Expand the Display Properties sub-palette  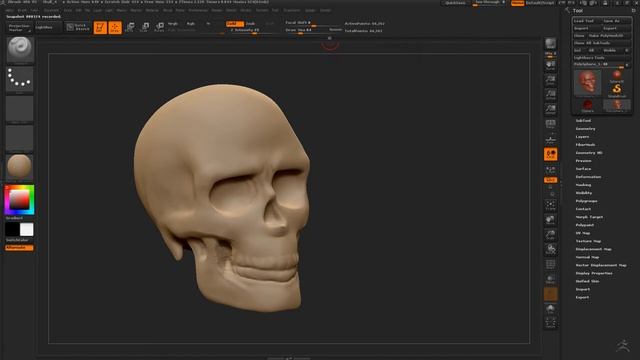click(594, 273)
